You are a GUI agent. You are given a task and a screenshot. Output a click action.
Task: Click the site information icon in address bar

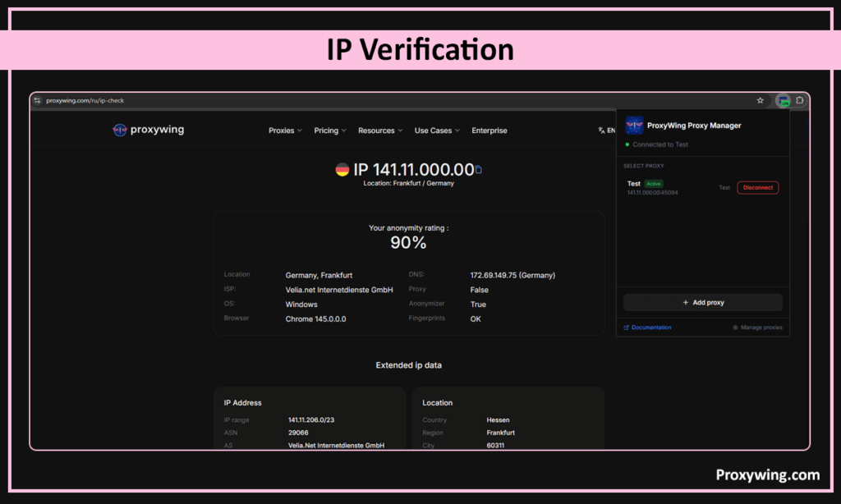point(37,100)
